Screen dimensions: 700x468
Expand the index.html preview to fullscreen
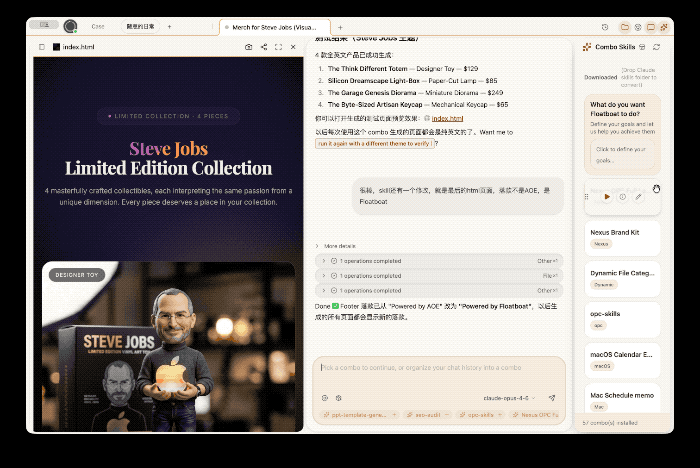tap(279, 47)
